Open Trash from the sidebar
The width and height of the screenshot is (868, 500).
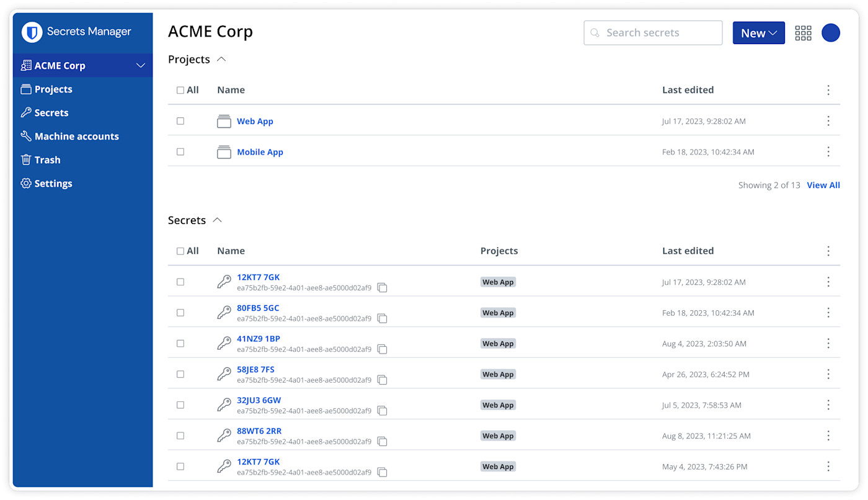(47, 160)
